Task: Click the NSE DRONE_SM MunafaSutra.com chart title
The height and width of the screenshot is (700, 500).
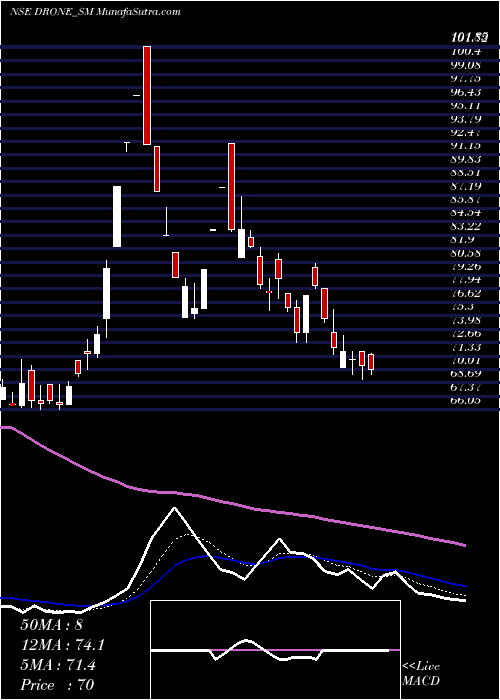Action: pos(95,12)
